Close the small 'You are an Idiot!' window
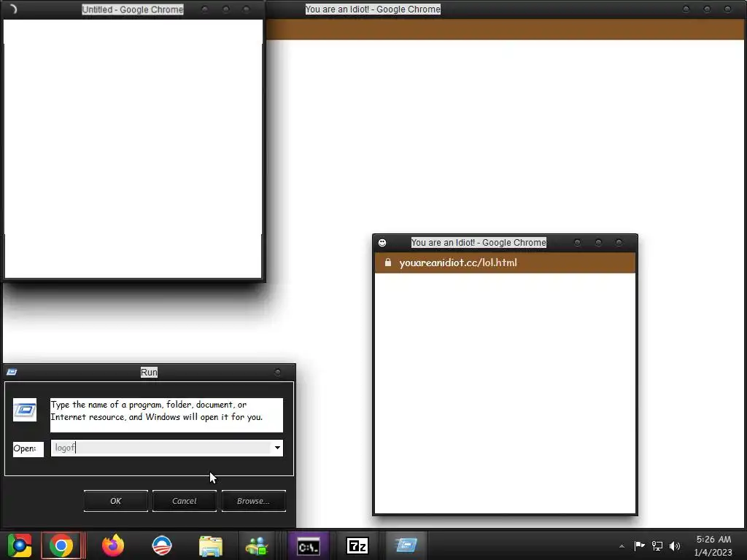The image size is (747, 560). click(619, 243)
